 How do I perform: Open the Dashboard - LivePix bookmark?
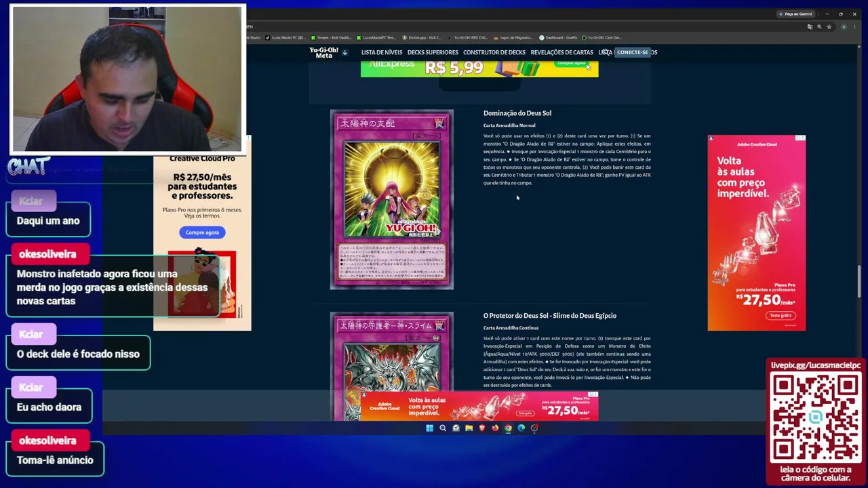point(558,38)
